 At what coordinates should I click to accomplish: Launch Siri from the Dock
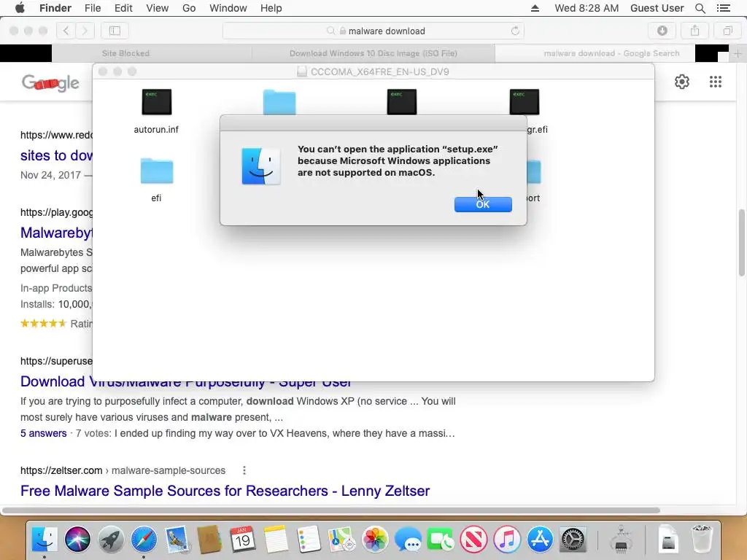(77, 540)
